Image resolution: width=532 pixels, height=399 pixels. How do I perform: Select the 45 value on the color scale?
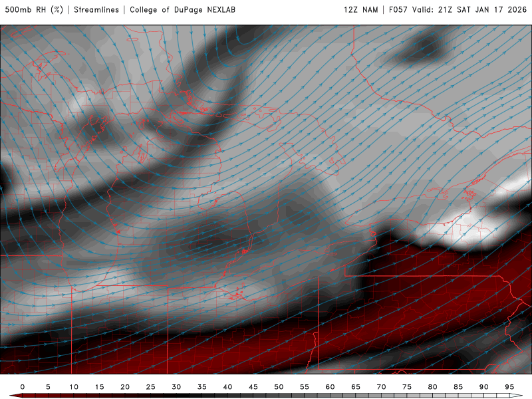tap(253, 387)
